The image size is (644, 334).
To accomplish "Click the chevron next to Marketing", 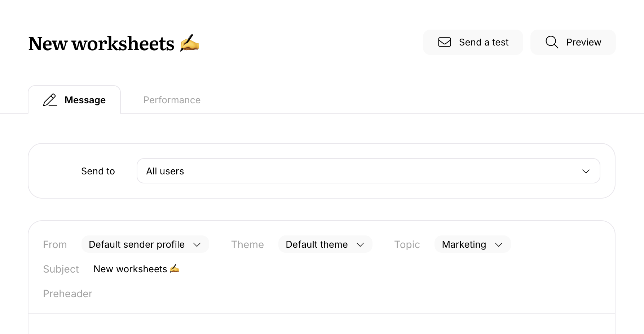I will coord(499,245).
